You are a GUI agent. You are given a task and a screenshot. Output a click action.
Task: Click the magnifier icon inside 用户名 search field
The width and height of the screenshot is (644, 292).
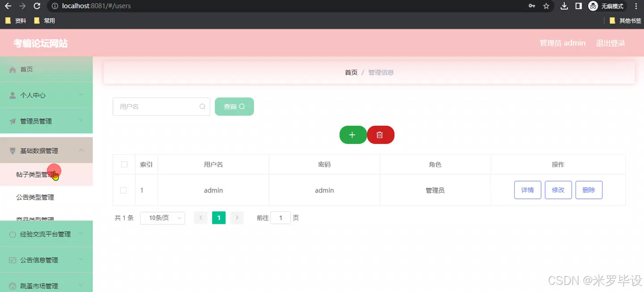(202, 107)
